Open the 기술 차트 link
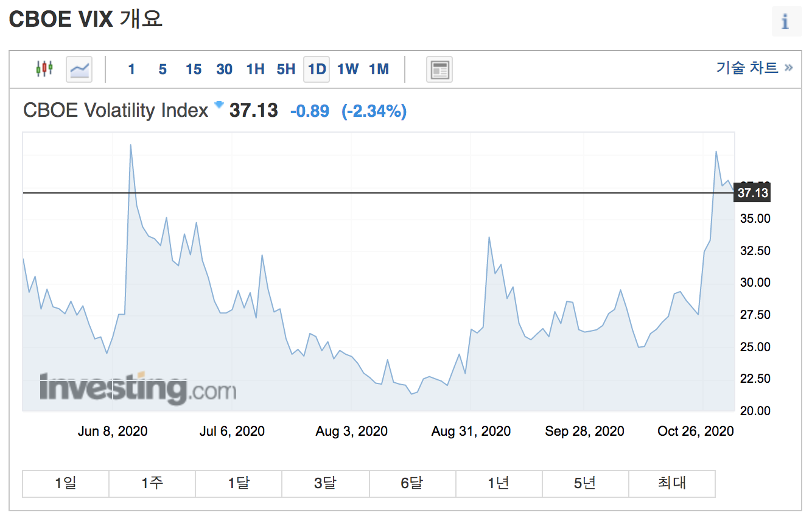 [755, 68]
